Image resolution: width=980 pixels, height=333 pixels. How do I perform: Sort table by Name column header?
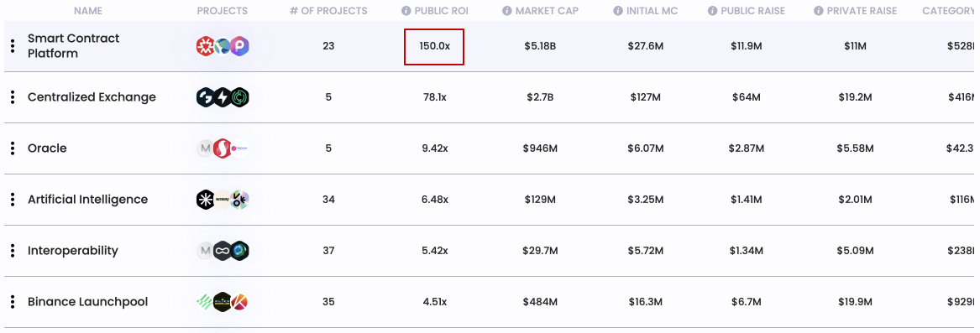point(88,11)
